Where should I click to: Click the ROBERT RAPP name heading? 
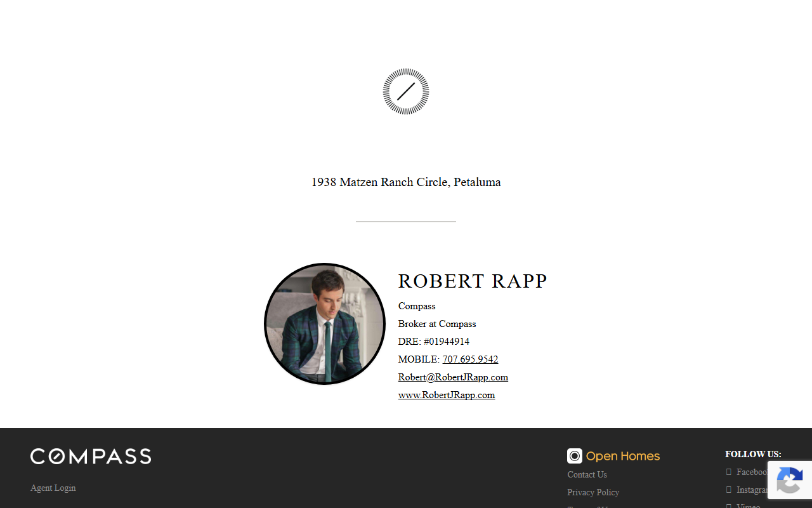[473, 281]
